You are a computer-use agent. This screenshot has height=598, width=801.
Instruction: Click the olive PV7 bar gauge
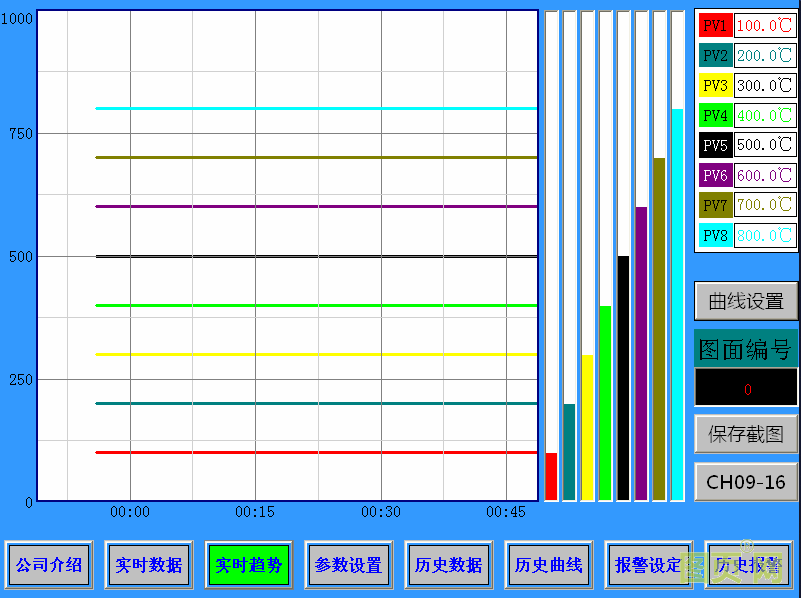(659, 328)
